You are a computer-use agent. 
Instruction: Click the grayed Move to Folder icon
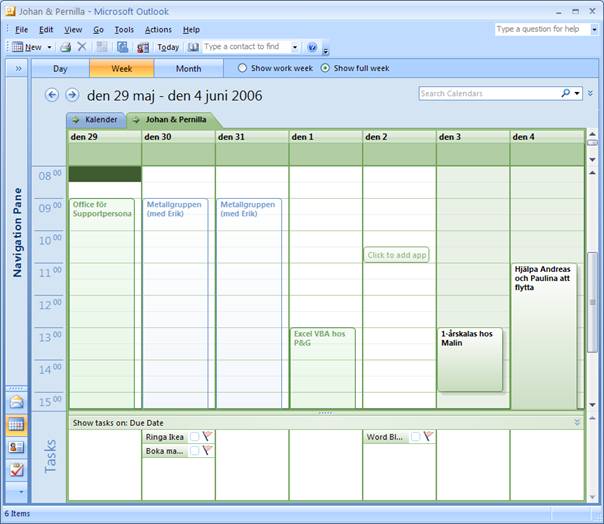(x=102, y=47)
